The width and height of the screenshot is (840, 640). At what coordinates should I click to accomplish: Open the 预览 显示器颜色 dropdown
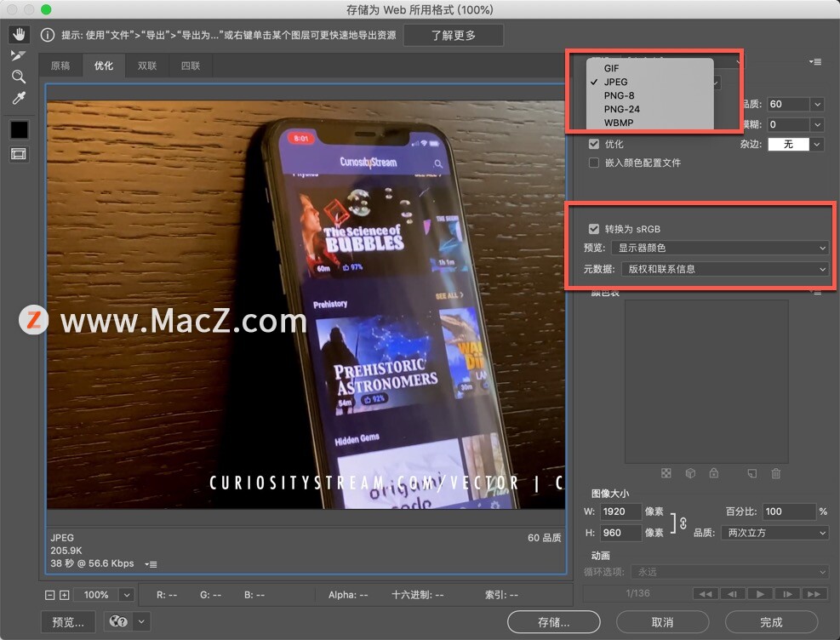coord(721,248)
